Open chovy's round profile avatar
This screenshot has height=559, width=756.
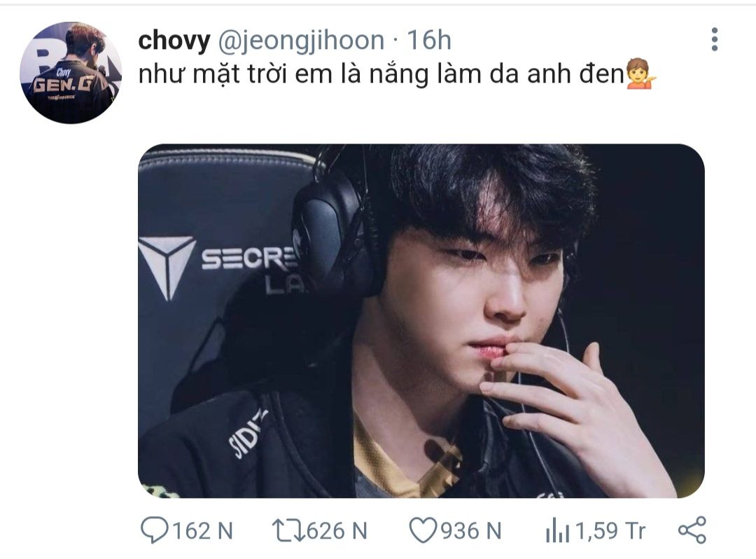(71, 73)
